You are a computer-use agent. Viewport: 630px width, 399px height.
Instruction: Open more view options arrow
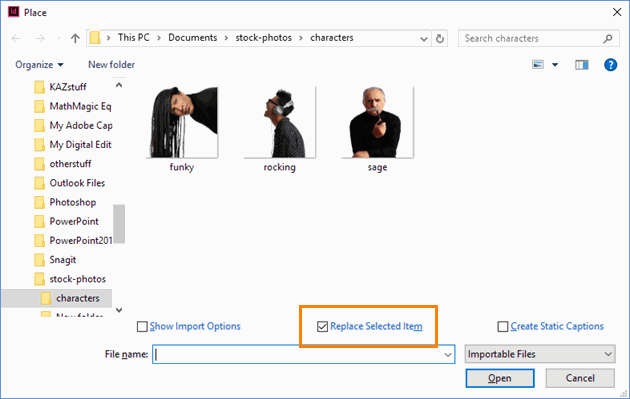click(555, 65)
